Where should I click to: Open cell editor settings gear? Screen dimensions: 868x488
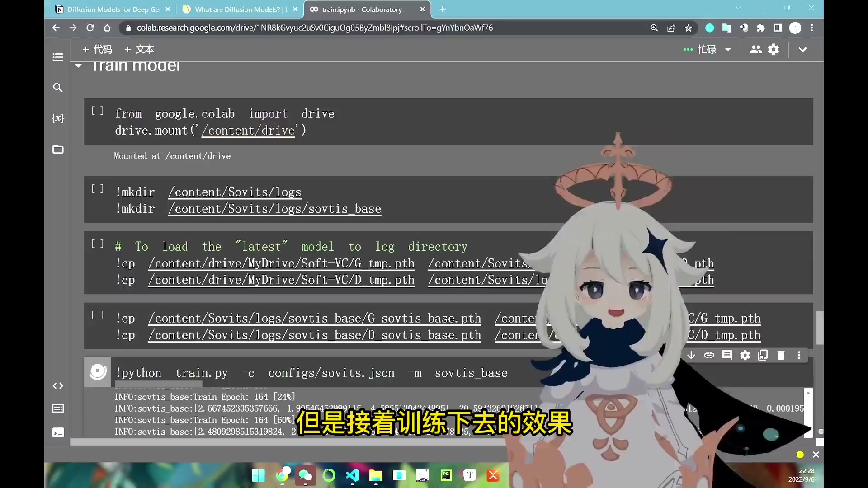[x=745, y=356]
